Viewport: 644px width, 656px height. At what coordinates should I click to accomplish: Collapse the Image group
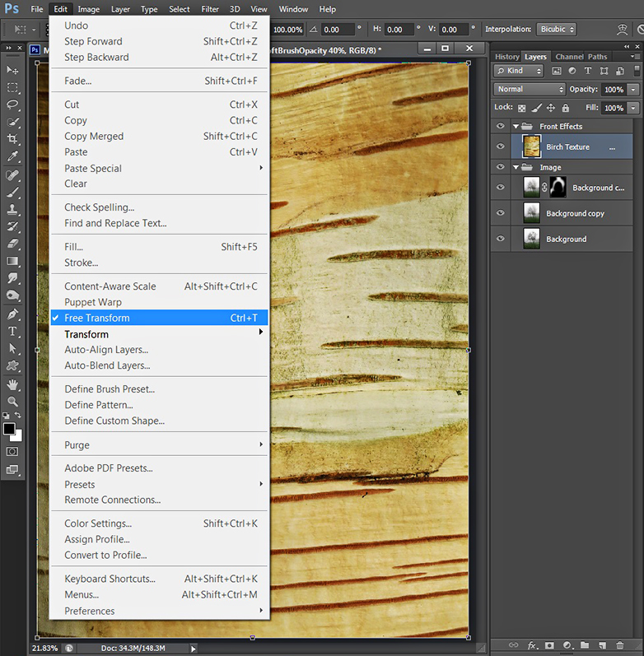coord(516,167)
